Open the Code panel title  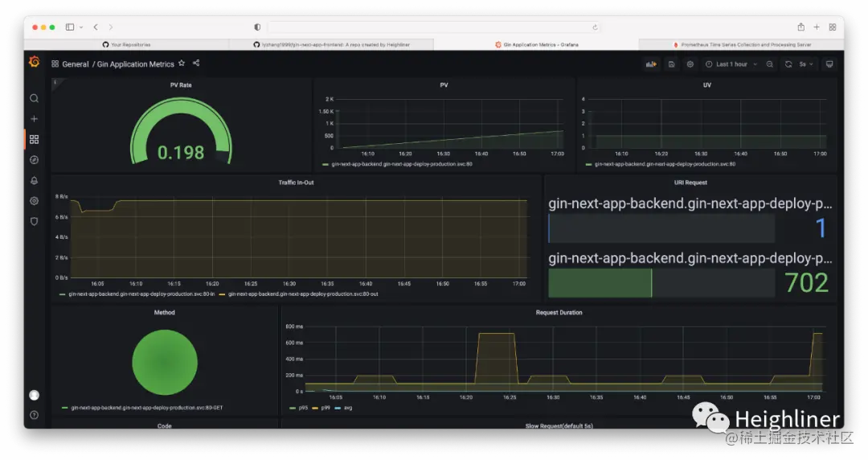coord(165,425)
